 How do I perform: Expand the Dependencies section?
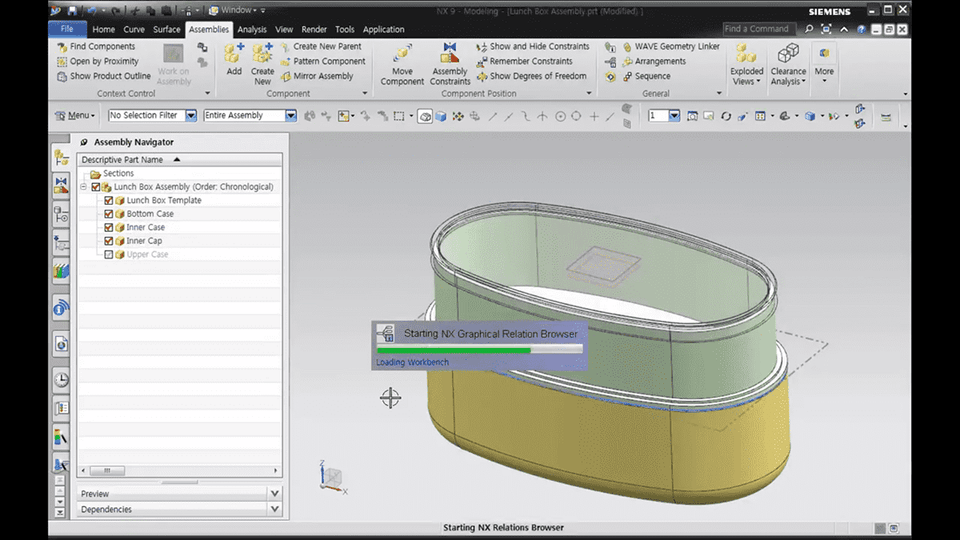(274, 509)
